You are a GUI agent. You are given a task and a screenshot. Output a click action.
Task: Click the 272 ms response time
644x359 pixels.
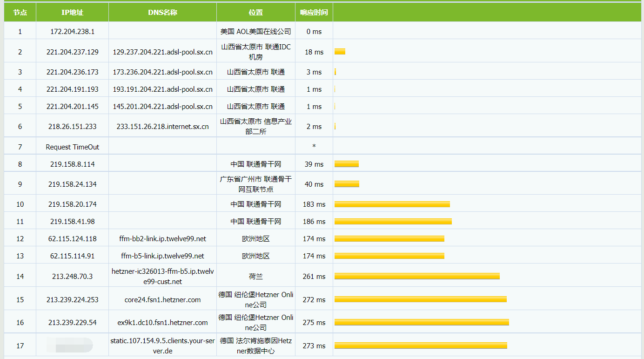314,300
